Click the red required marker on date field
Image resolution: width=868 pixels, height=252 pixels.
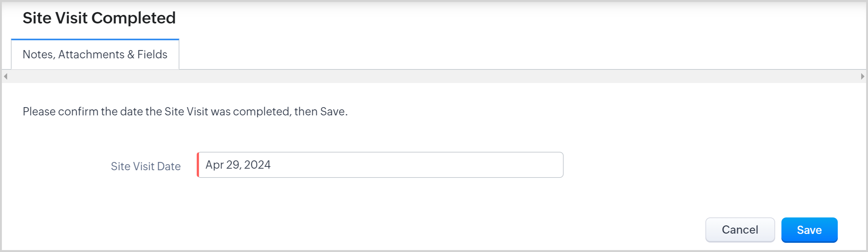point(198,165)
